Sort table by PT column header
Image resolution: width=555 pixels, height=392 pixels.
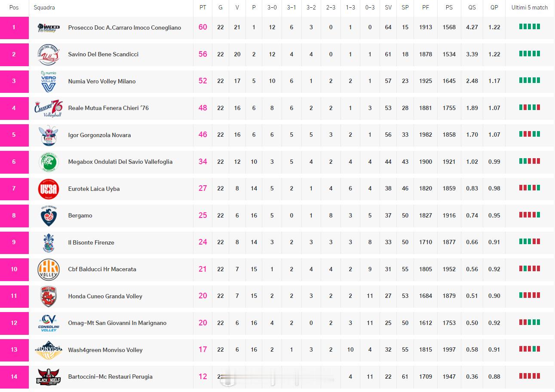pyautogui.click(x=203, y=7)
